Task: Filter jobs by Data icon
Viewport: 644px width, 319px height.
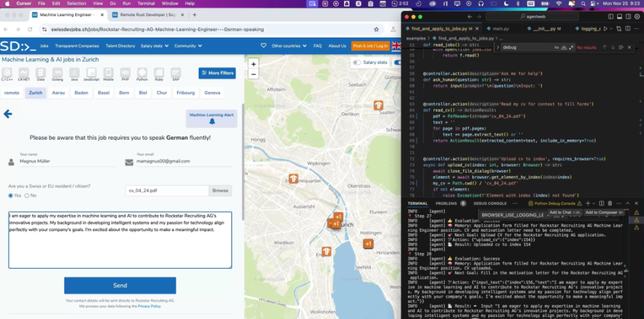Action: click(x=41, y=74)
